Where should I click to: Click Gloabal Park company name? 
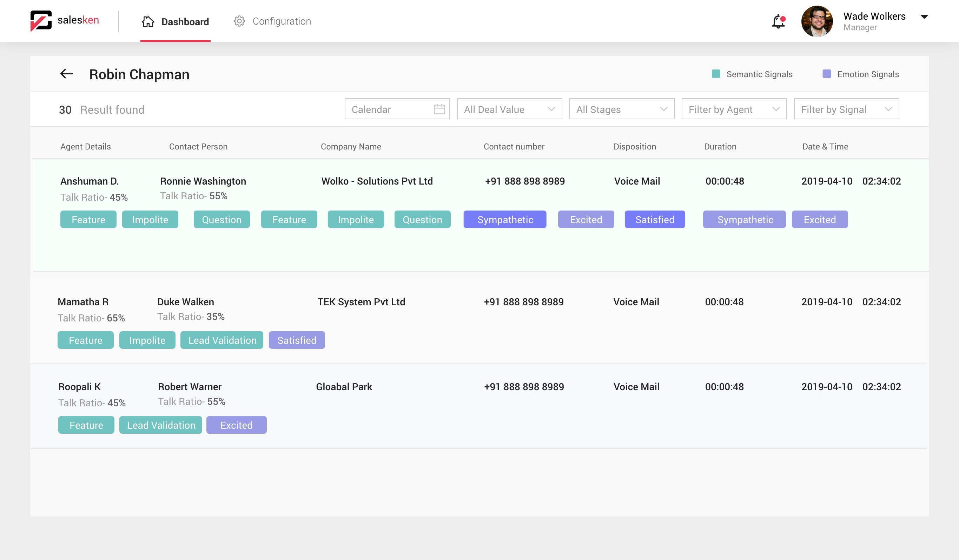point(344,387)
